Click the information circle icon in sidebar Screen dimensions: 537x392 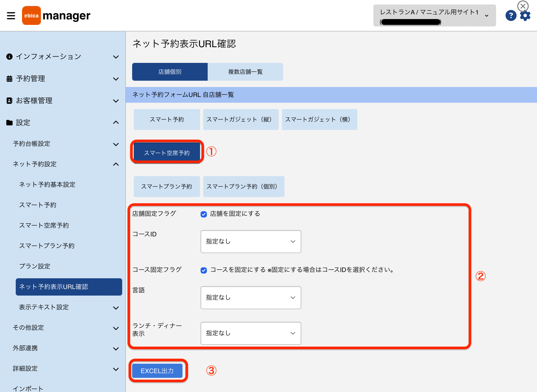pos(9,57)
